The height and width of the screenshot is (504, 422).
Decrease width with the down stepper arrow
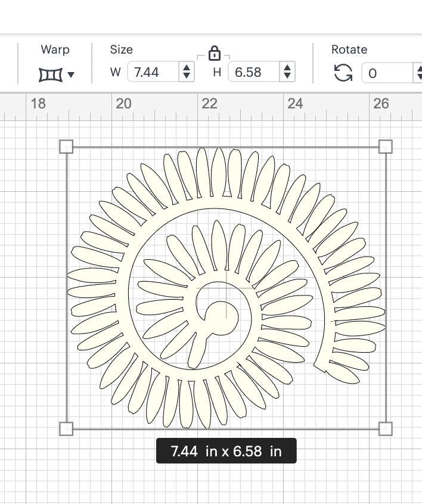pos(187,77)
